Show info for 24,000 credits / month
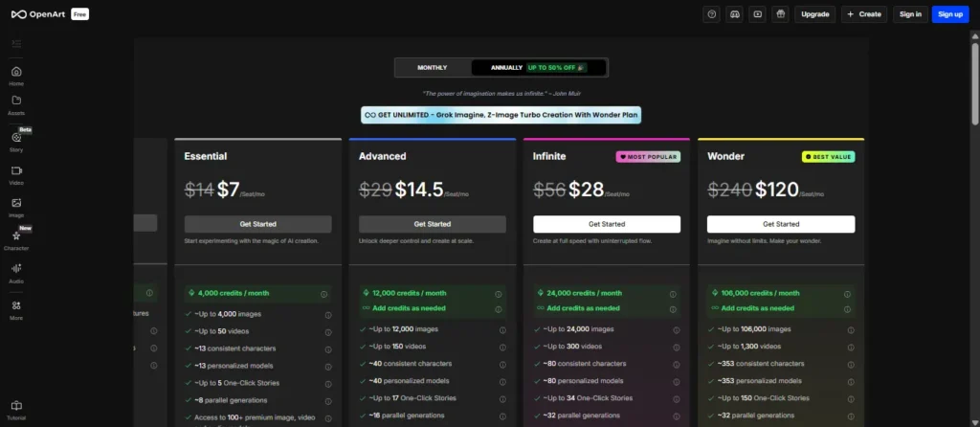980x427 pixels. [x=673, y=294]
